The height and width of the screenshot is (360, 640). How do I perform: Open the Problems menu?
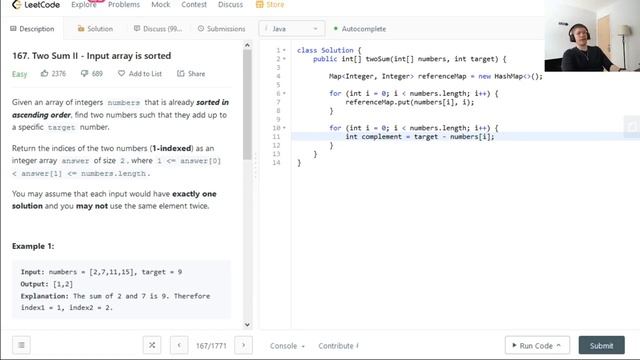click(x=124, y=4)
